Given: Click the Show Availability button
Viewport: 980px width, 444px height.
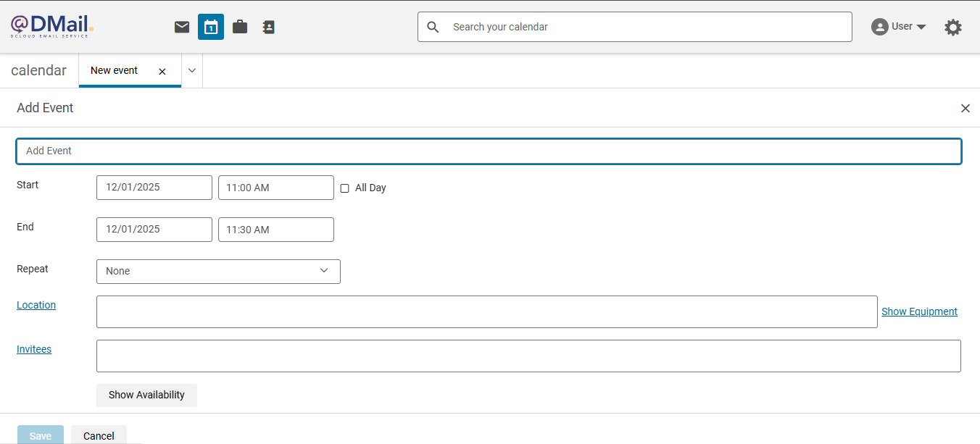Looking at the screenshot, I should coord(146,395).
